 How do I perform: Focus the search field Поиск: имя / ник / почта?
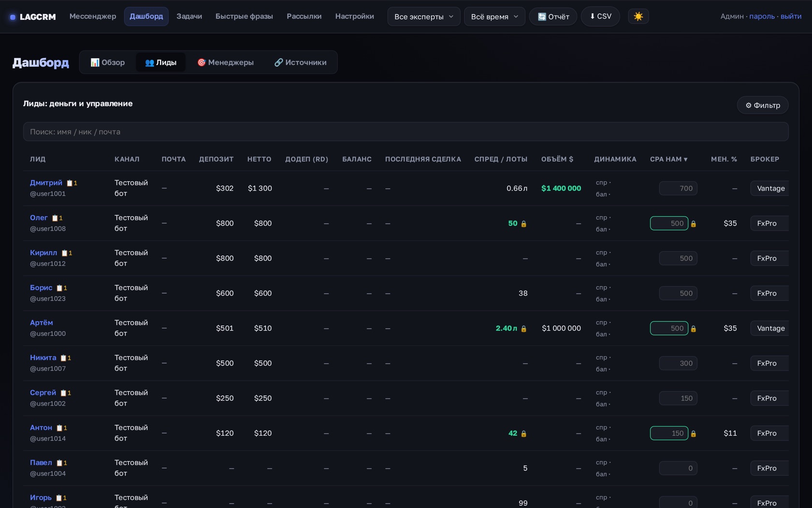pos(406,132)
